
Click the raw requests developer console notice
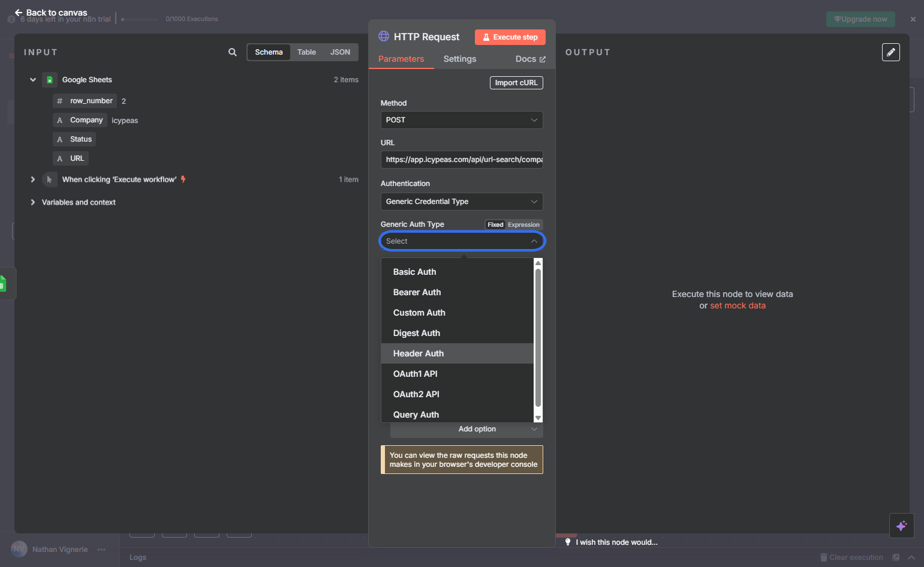pos(462,460)
